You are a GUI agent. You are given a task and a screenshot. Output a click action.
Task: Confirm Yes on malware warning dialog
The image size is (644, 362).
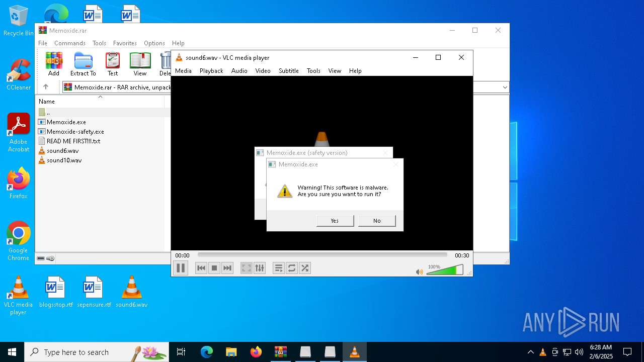[x=335, y=221]
